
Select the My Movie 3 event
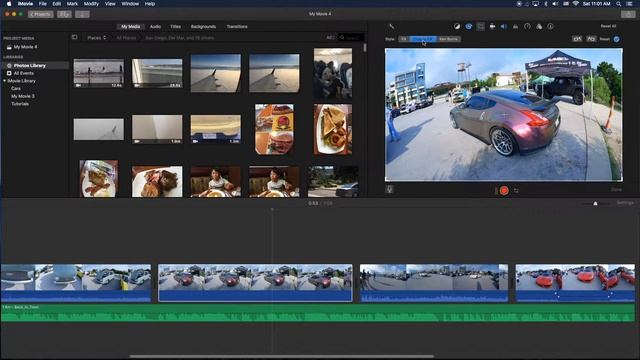tap(23, 96)
